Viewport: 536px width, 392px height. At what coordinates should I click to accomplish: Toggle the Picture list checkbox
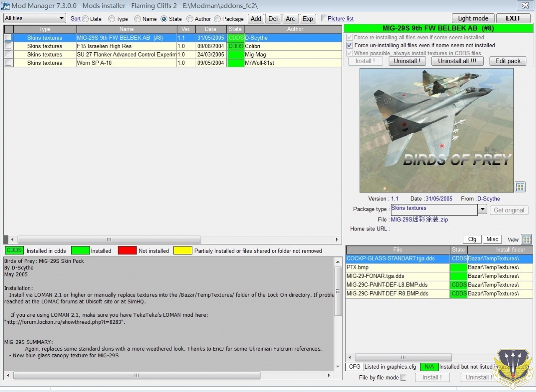coord(324,18)
